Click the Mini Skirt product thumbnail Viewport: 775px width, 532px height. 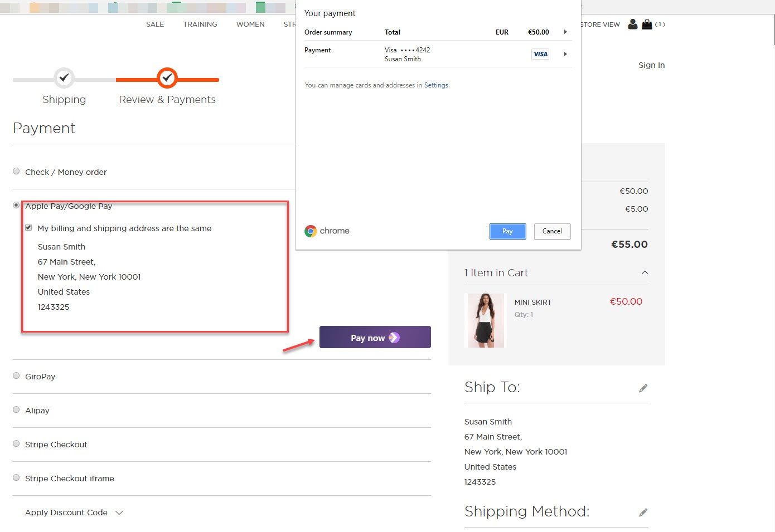[x=485, y=321]
